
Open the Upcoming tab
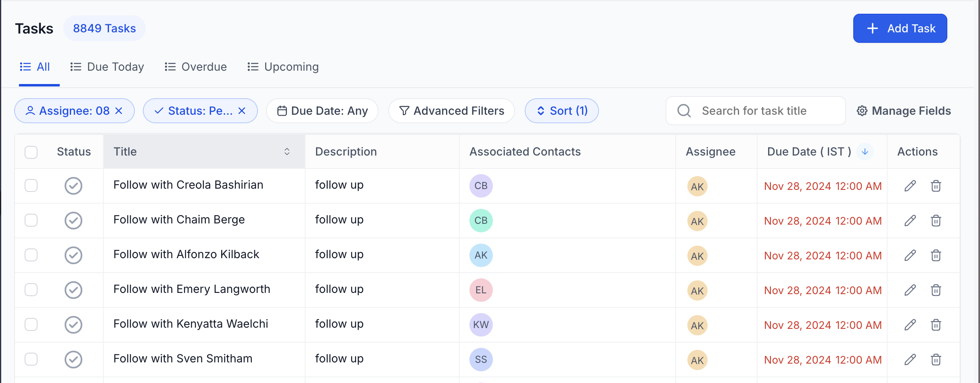tap(283, 67)
